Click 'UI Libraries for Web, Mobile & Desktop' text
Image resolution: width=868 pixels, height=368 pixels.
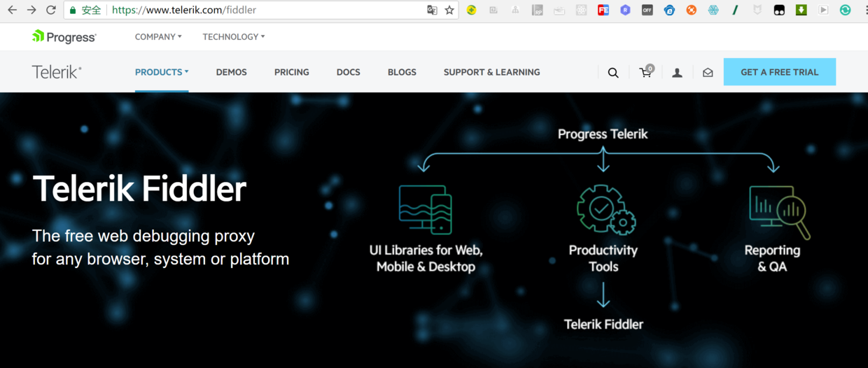click(x=426, y=258)
